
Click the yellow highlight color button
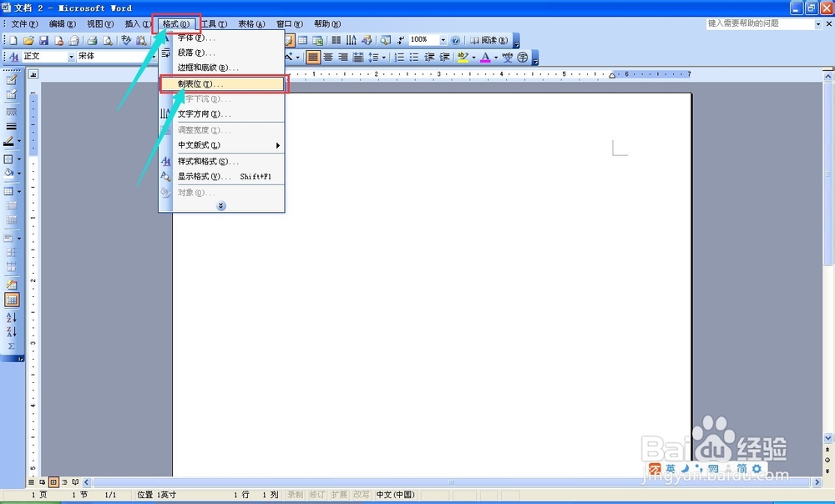pyautogui.click(x=463, y=57)
